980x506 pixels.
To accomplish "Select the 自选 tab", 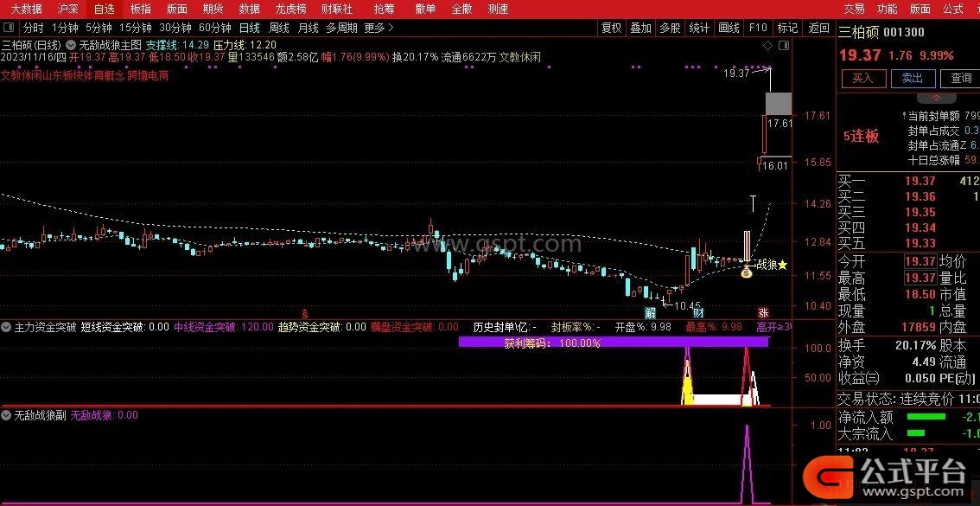I will (x=105, y=9).
